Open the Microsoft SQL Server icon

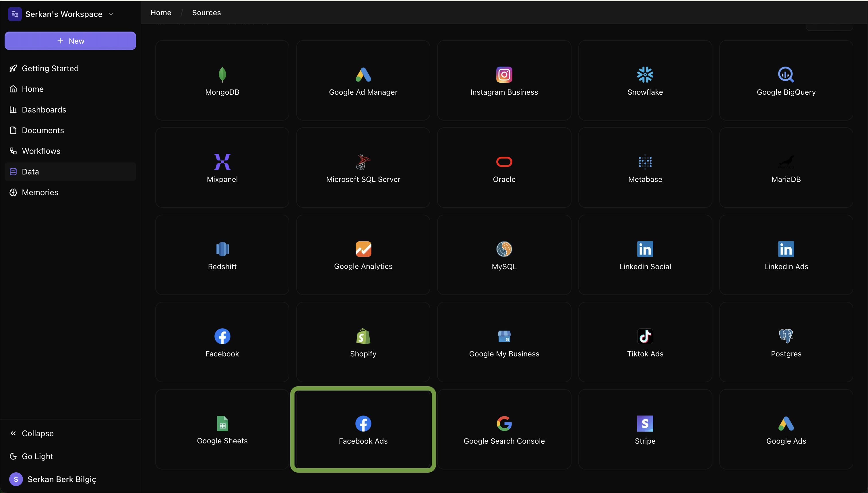[363, 162]
